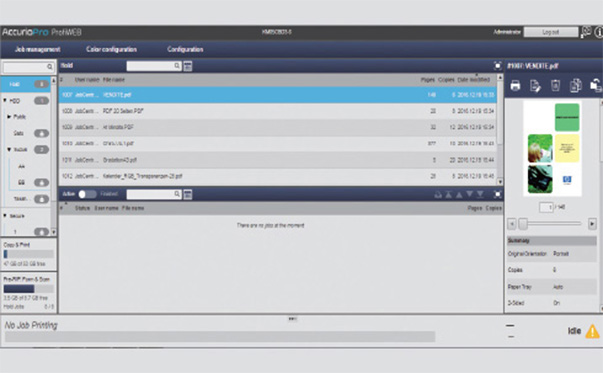Toggle the Active/Finished switch
This screenshot has width=603, height=373.
pyautogui.click(x=88, y=194)
